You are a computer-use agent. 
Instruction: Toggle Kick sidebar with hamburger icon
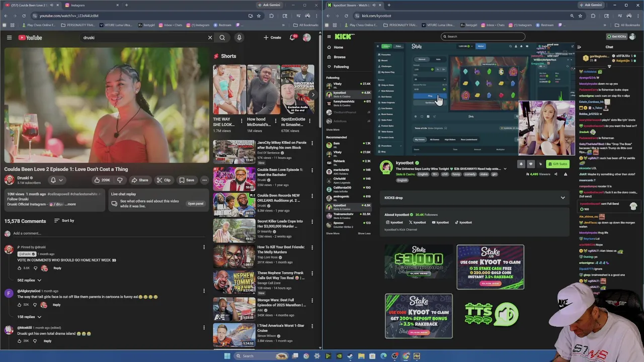coord(329,36)
